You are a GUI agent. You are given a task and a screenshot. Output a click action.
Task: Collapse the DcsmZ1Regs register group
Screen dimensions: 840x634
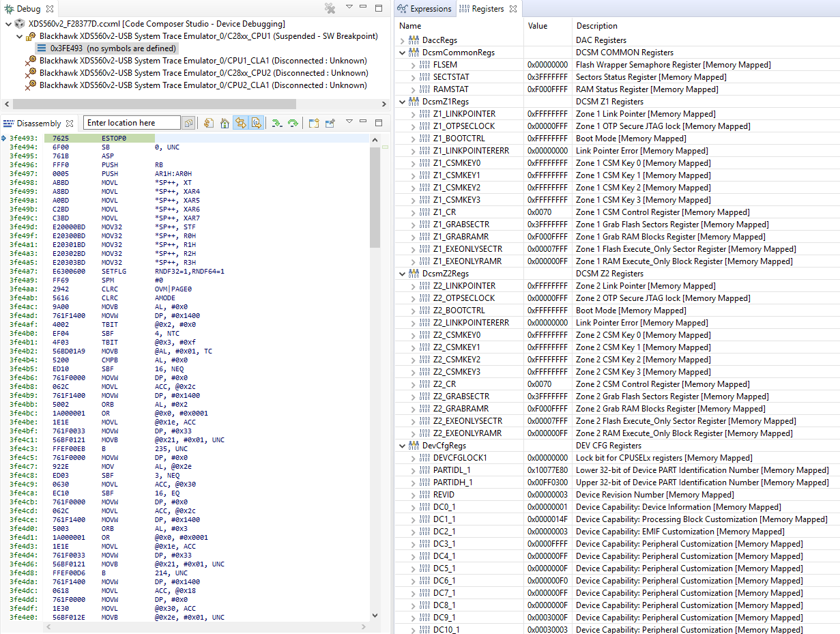[402, 102]
